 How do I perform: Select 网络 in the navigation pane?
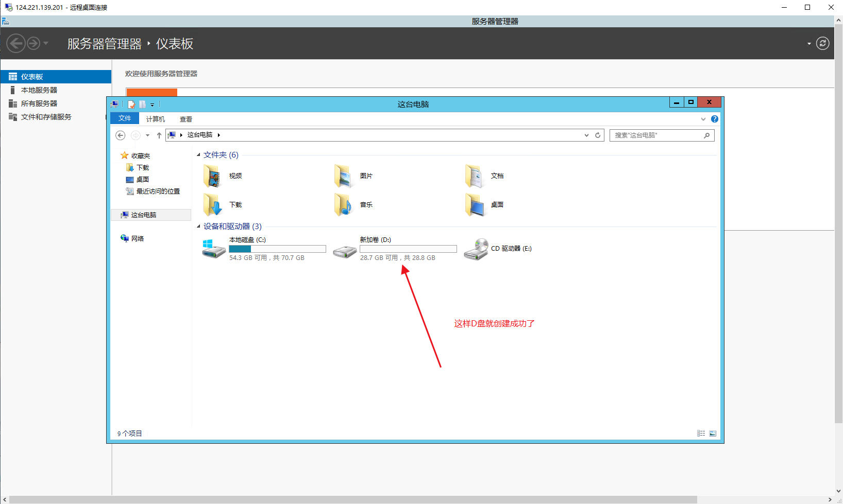pyautogui.click(x=137, y=238)
